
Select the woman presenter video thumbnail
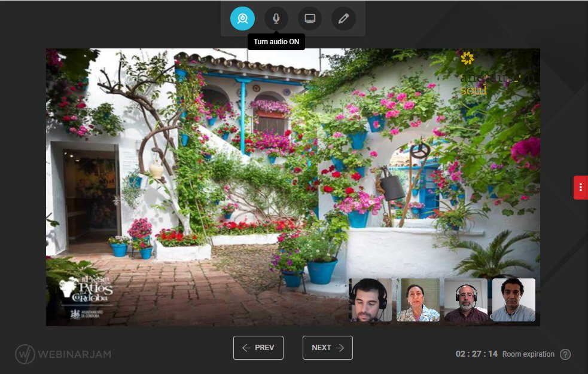[x=418, y=300]
